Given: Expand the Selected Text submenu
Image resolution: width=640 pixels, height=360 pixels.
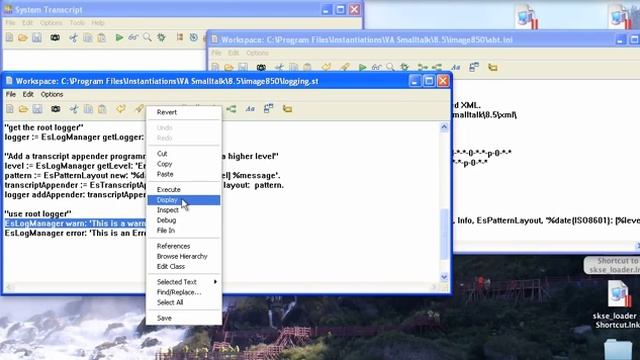Looking at the screenshot, I should click(x=184, y=282).
